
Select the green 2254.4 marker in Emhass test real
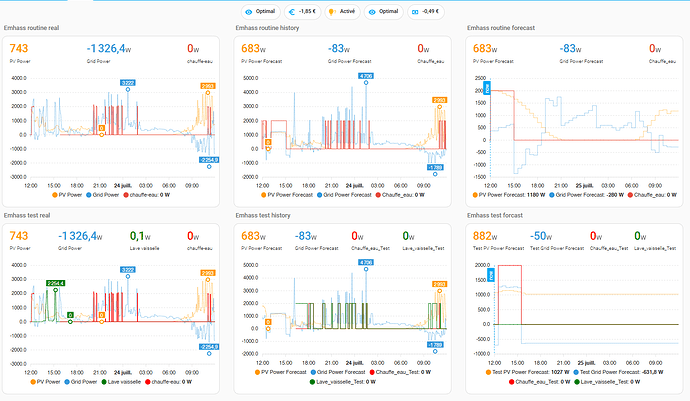[55, 283]
